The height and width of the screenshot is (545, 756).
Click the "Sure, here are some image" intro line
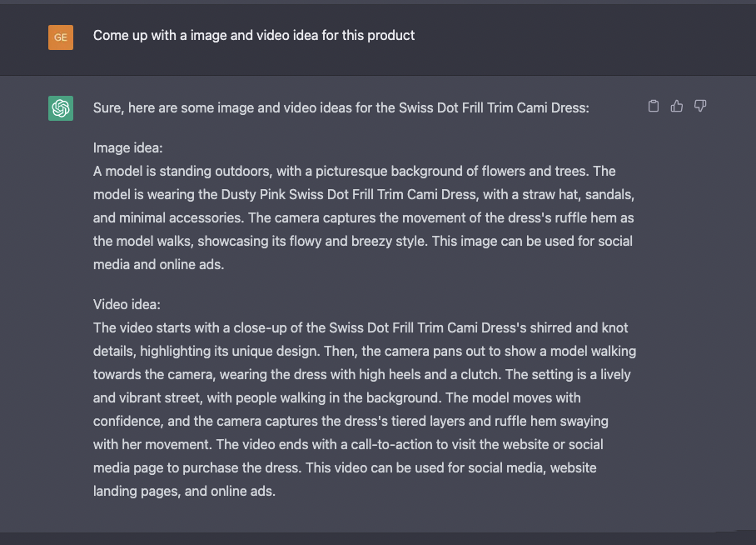click(x=341, y=107)
